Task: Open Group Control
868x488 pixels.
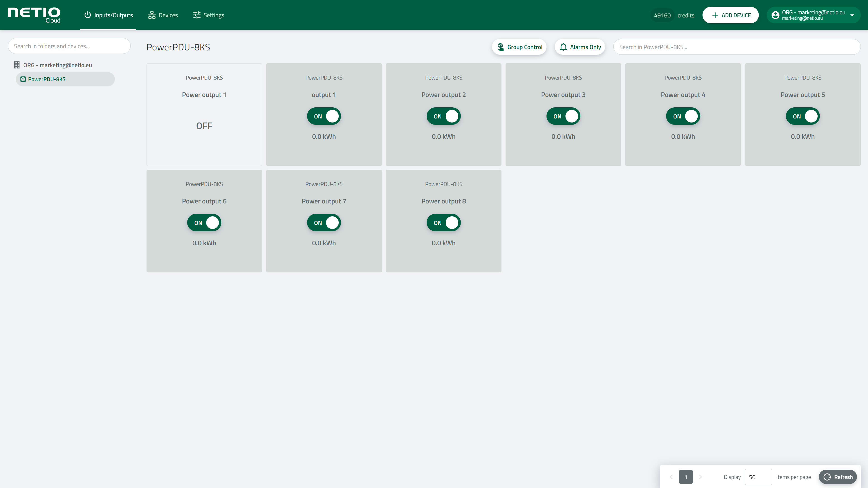Action: click(519, 47)
